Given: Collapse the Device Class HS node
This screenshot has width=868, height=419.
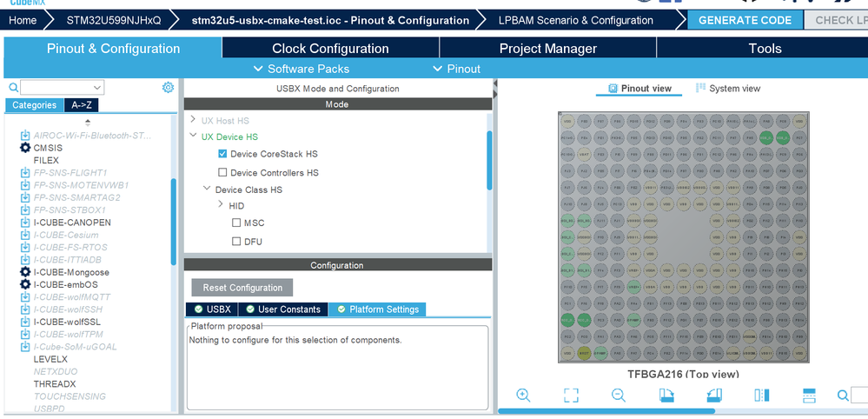Looking at the screenshot, I should click(207, 189).
